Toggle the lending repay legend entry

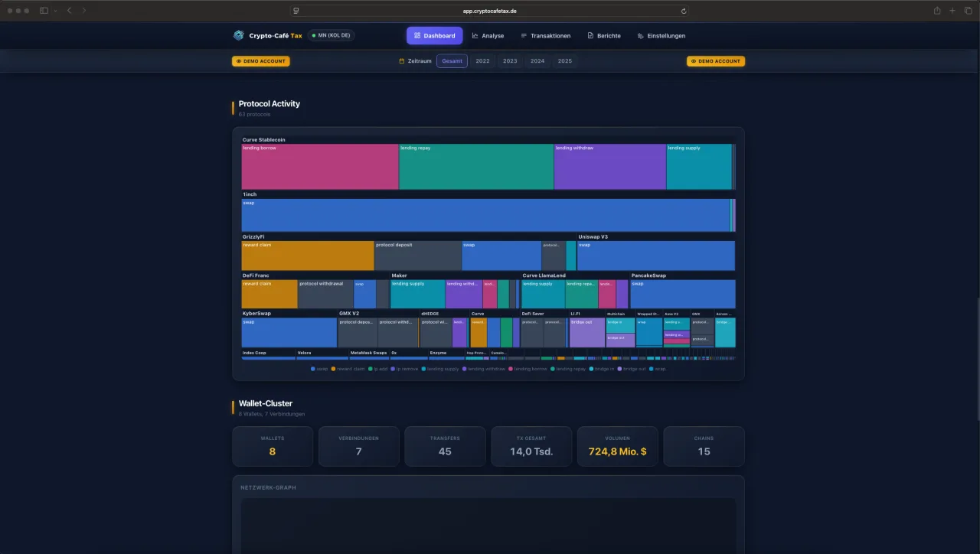point(569,369)
